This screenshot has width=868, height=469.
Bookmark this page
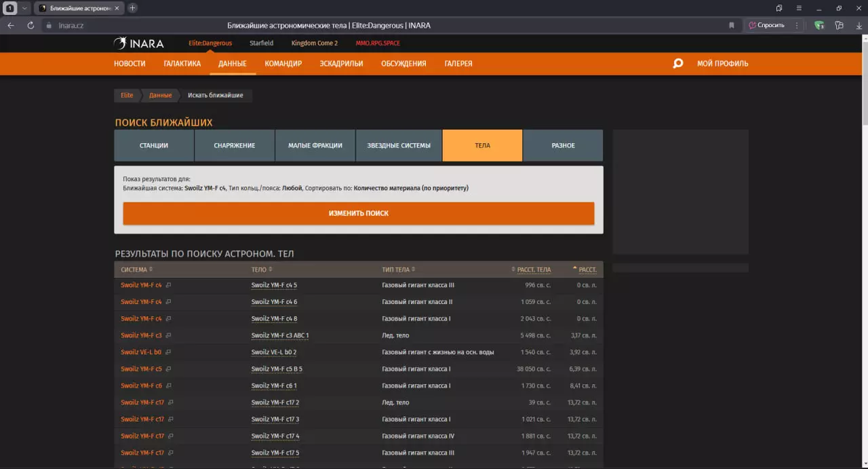point(731,25)
